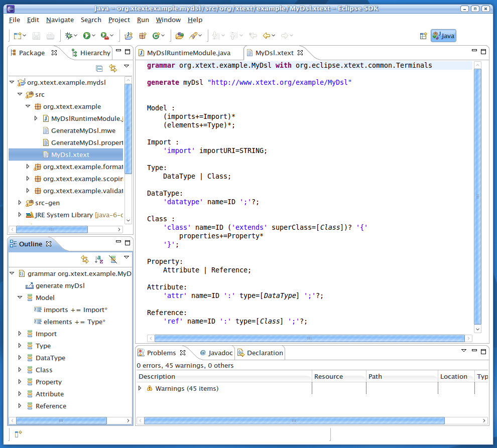
Task: Click the Open Type toolbar icon
Action: click(x=180, y=36)
